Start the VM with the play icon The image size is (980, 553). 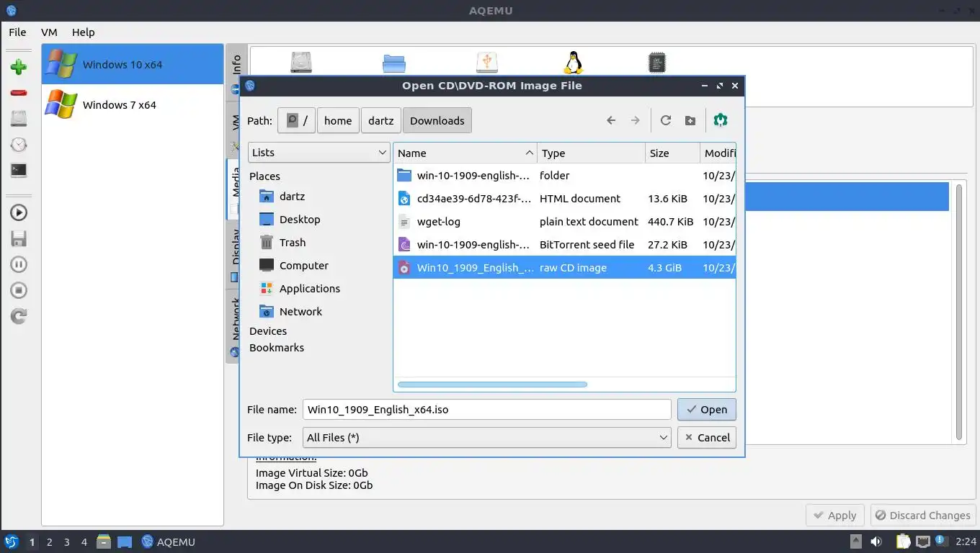tap(19, 212)
